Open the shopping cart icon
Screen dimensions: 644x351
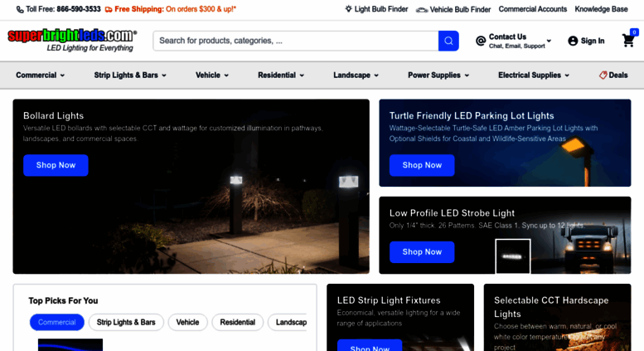628,41
